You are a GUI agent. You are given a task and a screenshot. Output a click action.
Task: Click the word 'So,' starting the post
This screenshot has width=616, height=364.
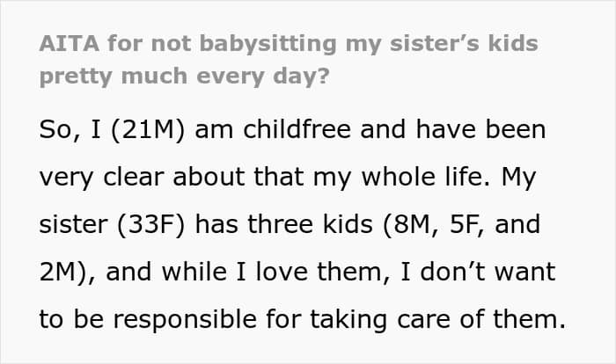[x=60, y=130]
